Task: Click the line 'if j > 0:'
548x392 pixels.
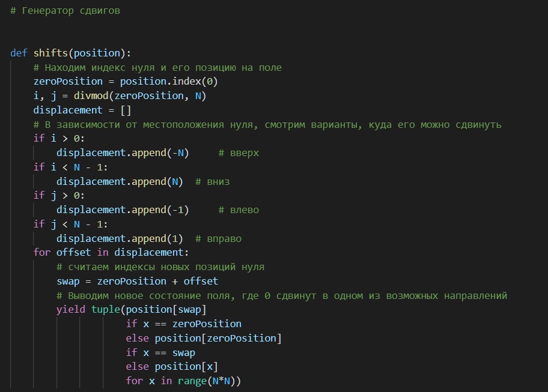Action: 59,196
